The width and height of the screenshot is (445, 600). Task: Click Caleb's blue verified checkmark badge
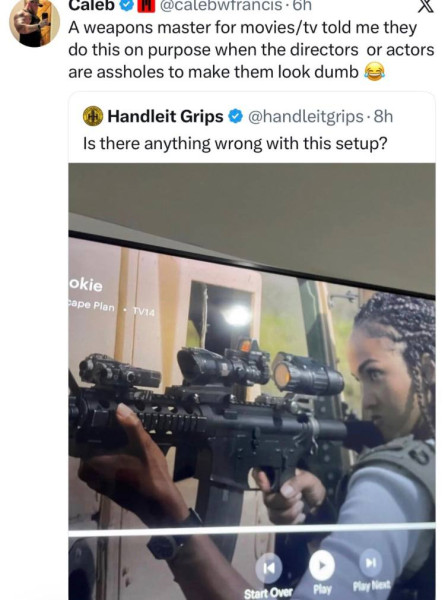coord(127,5)
